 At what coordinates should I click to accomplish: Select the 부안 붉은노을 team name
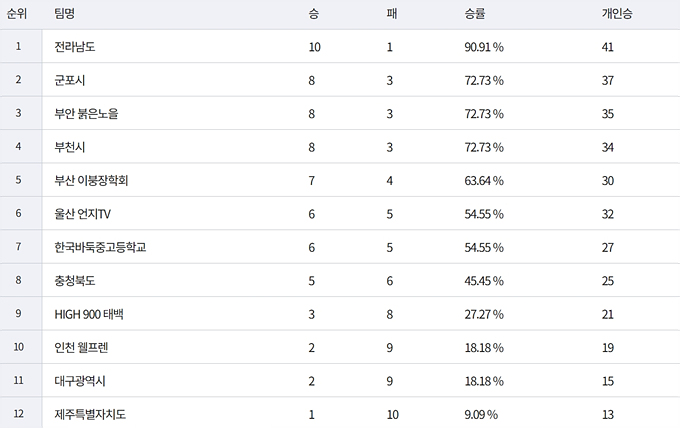click(x=86, y=113)
